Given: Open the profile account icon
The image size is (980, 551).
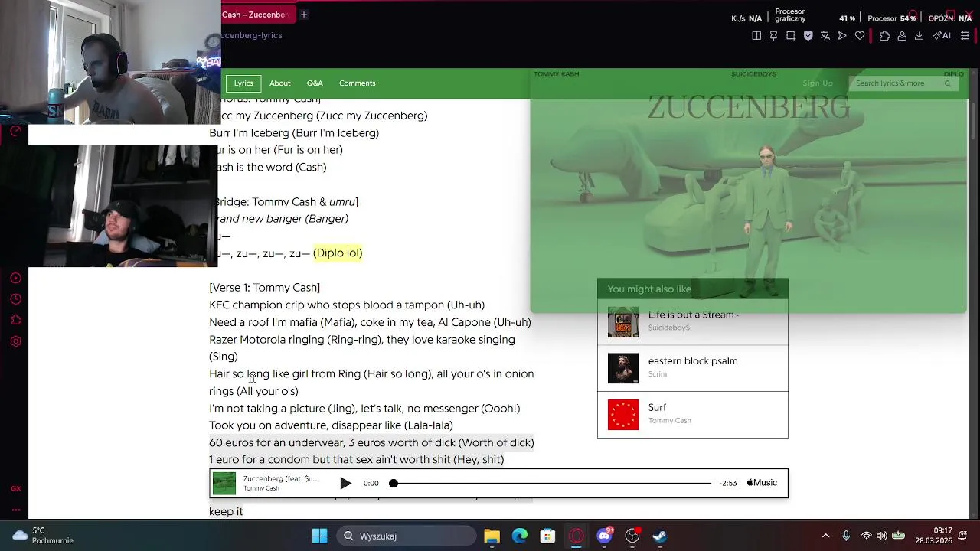Looking at the screenshot, I should coord(902,35).
